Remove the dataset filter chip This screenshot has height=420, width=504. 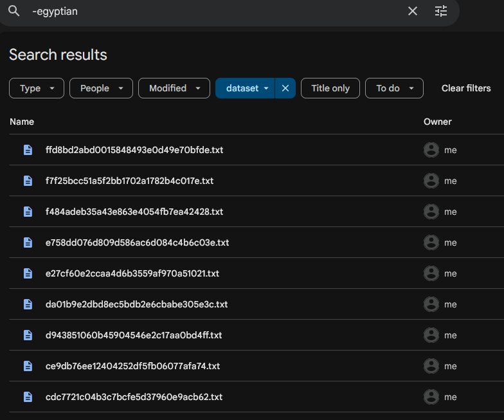tap(285, 88)
